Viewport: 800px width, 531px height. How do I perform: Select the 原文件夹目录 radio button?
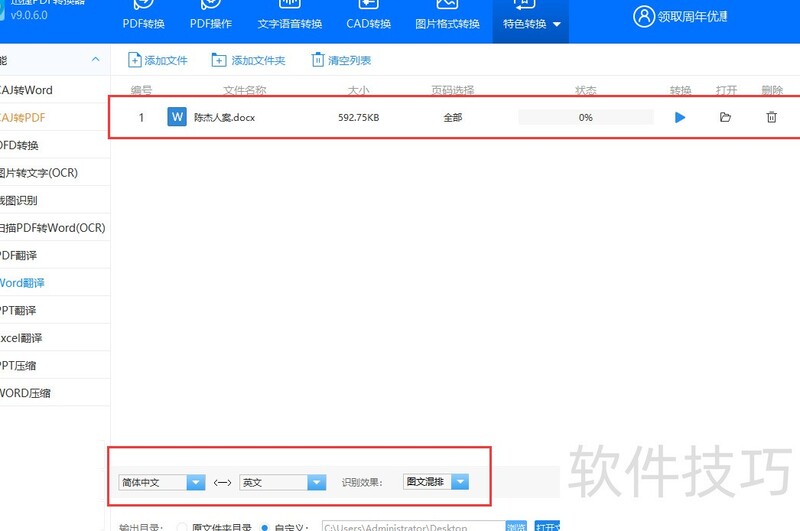pos(182,527)
